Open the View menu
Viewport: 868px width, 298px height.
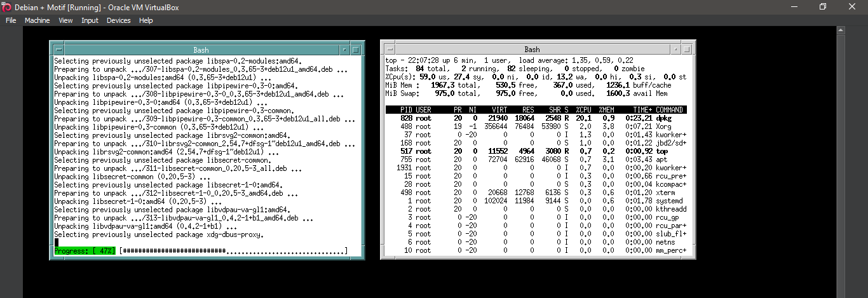click(x=65, y=20)
